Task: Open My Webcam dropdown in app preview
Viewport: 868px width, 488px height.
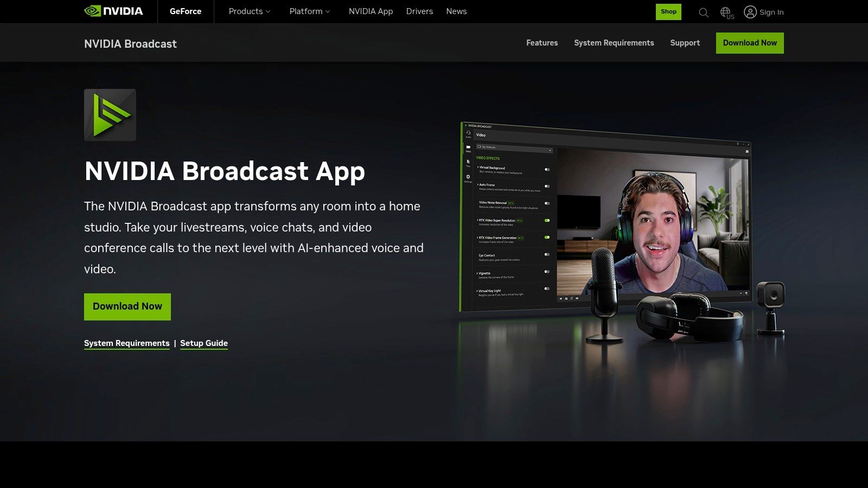Action: (514, 148)
